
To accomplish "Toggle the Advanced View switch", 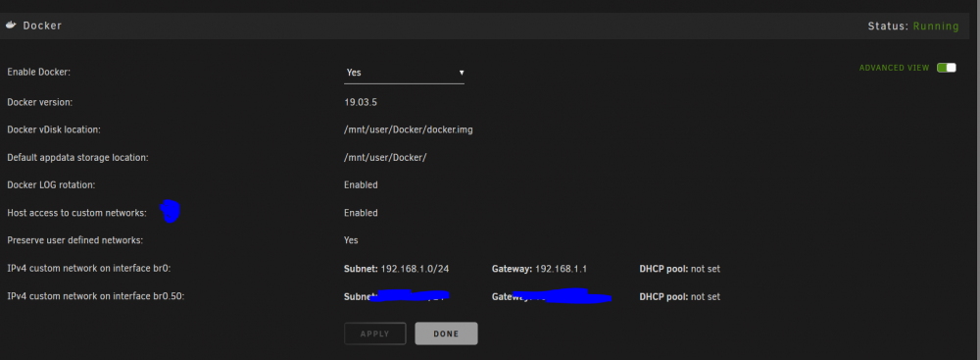I will [947, 68].
